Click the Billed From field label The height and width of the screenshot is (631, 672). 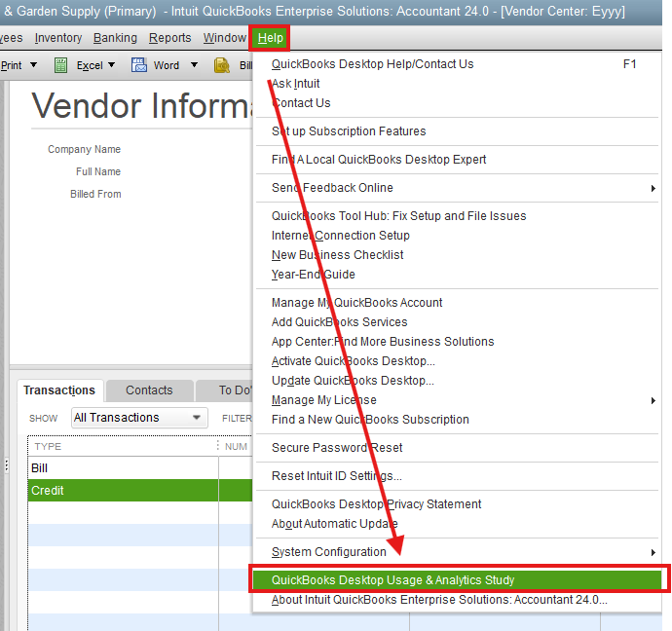click(x=95, y=194)
